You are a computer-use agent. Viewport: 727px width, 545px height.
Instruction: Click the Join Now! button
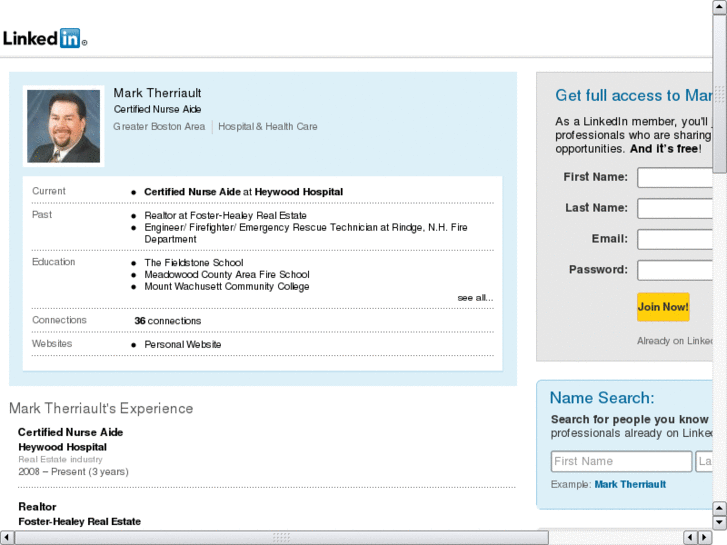[663, 307]
